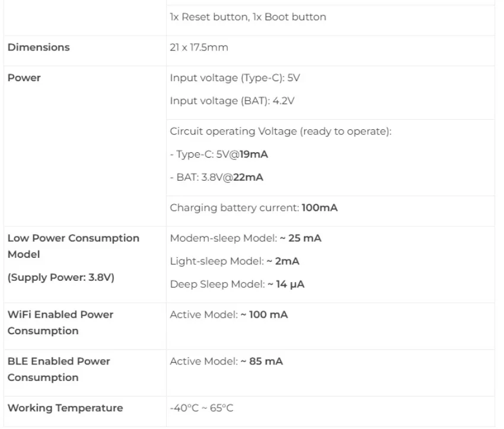Viewport: 504px width, 429px height.
Task: Click the (Supply Power: 3.8V) label
Action: (60, 277)
